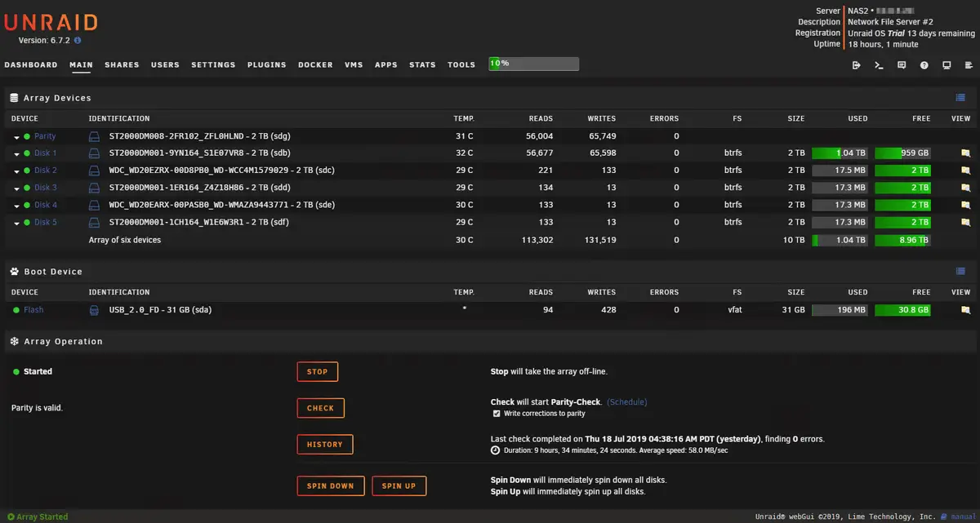
Task: Click the snowflake icon beside Array Operation
Action: (x=14, y=341)
